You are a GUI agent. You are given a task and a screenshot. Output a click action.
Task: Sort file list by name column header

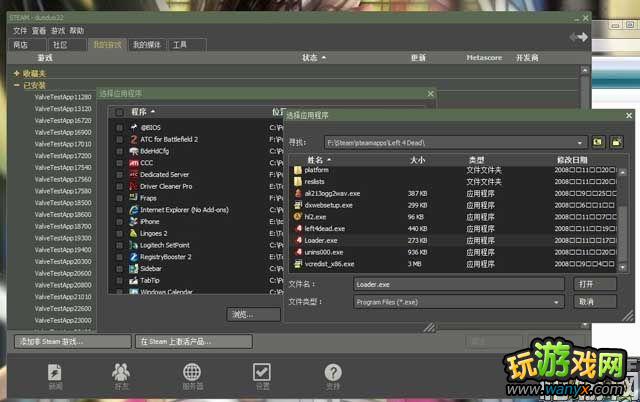[x=319, y=160]
